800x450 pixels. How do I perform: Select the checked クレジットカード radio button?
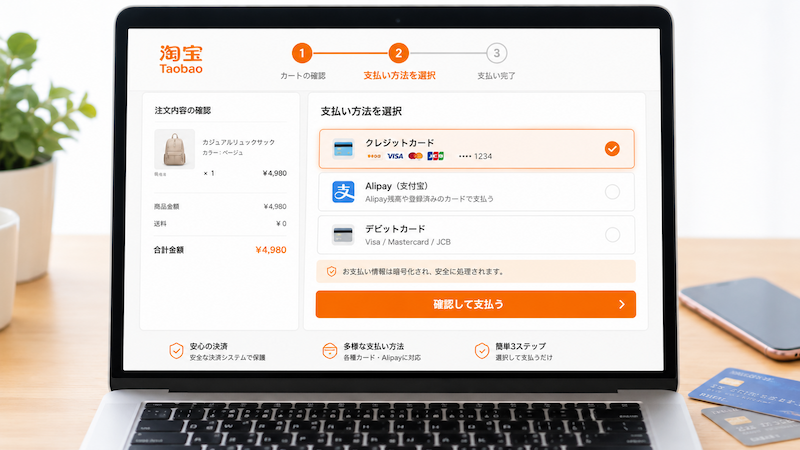point(612,148)
